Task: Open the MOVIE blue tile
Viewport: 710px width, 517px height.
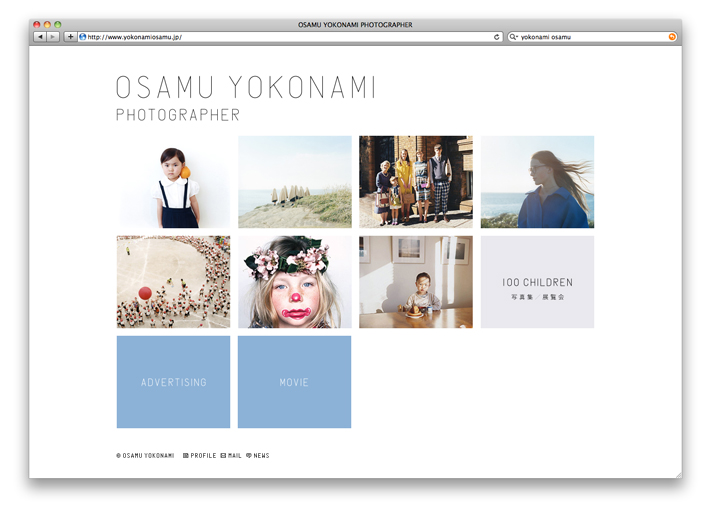Action: 294,382
